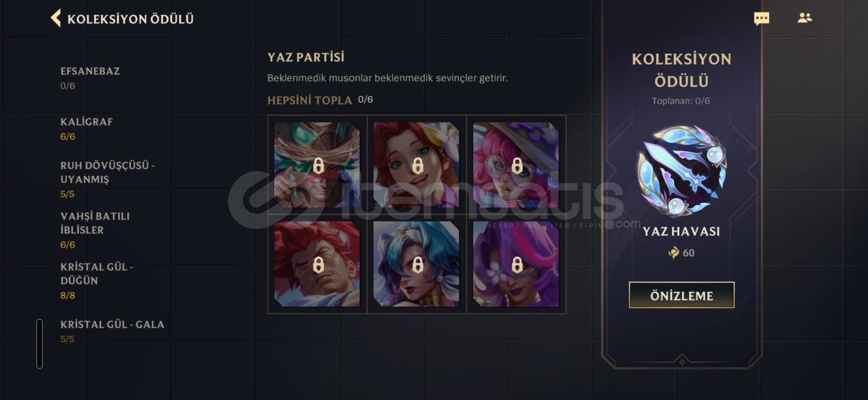Select the locked blue-haired skin

click(x=417, y=264)
